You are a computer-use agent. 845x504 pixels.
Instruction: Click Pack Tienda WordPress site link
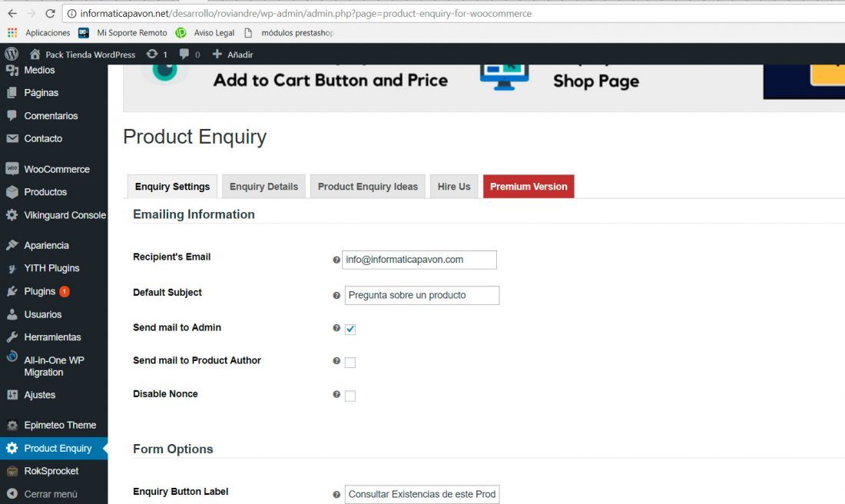click(x=91, y=55)
